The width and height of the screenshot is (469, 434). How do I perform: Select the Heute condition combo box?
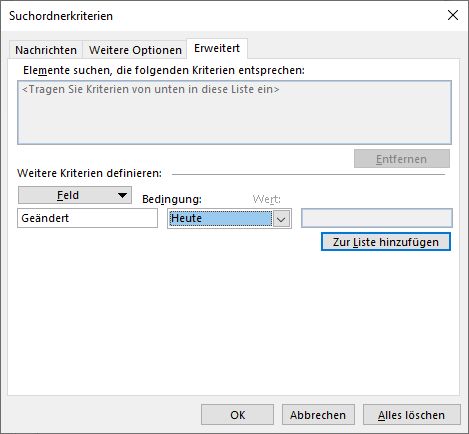pos(229,219)
